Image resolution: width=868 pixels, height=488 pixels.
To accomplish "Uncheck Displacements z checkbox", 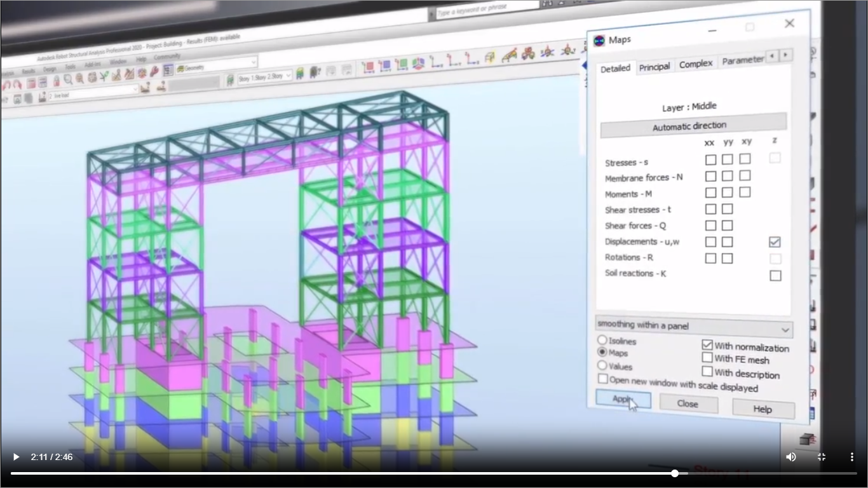I will (775, 242).
